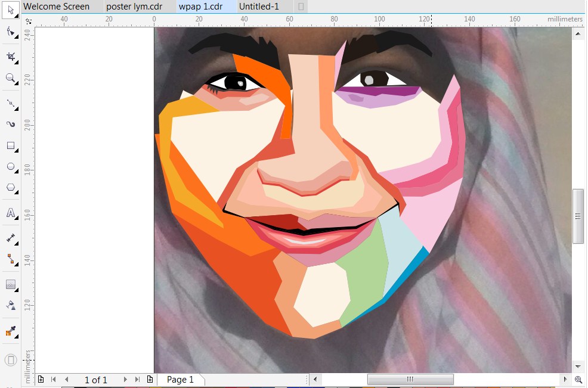Select the Zoom tool
This screenshot has width=588, height=388.
(x=10, y=78)
